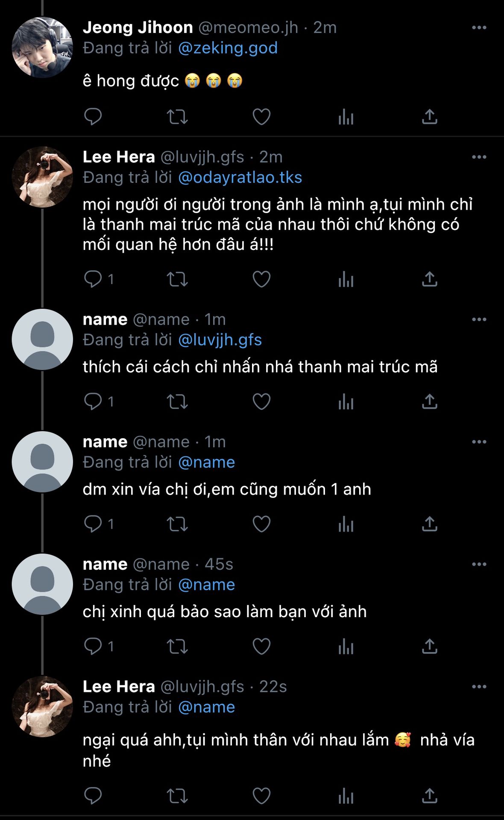Image resolution: width=504 pixels, height=820 pixels.
Task: Share Jeong Jihoon's tweet
Action: (x=429, y=117)
